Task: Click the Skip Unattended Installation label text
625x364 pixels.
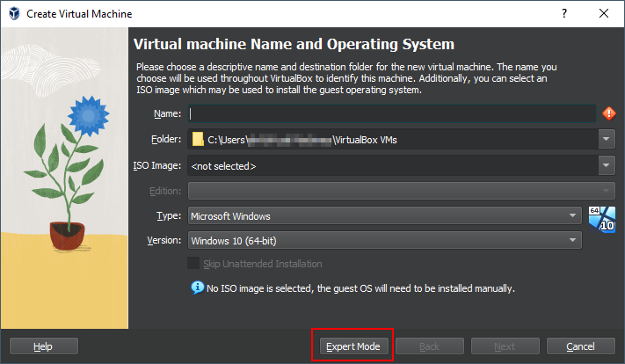Action: point(263,264)
